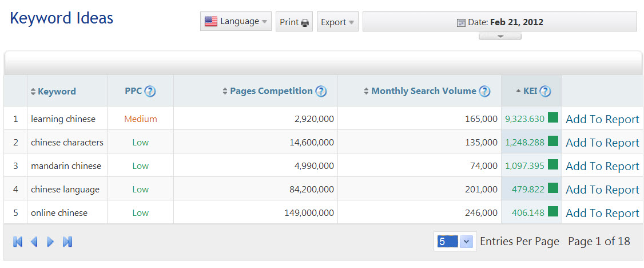Image resolution: width=644 pixels, height=268 pixels.
Task: Open Monthly Search Volume help icon
Action: [484, 91]
